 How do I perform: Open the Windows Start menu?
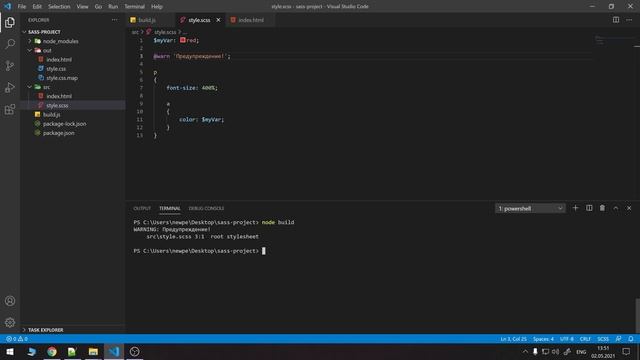pos(10,351)
